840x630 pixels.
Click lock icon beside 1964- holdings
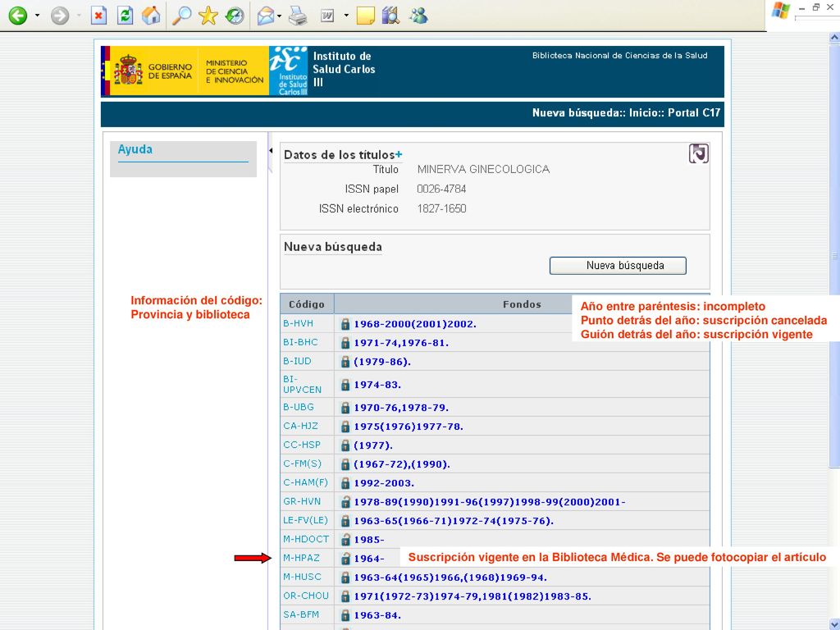tap(345, 558)
